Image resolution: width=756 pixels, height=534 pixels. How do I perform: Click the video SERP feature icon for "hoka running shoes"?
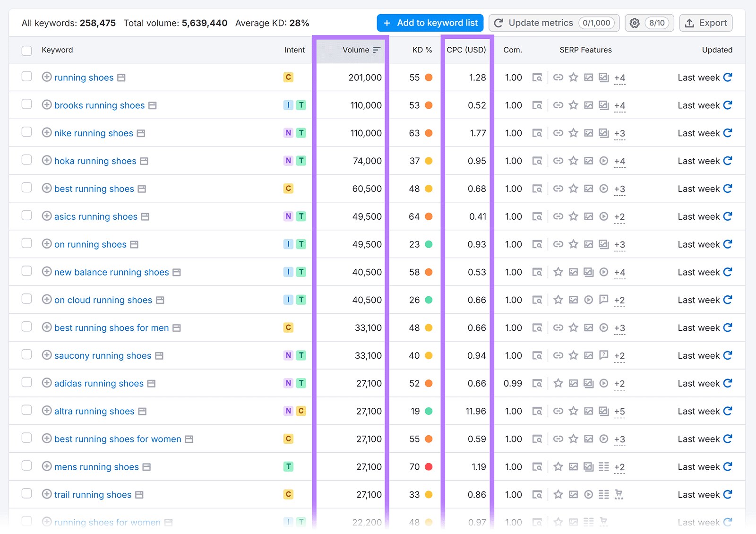pos(603,161)
